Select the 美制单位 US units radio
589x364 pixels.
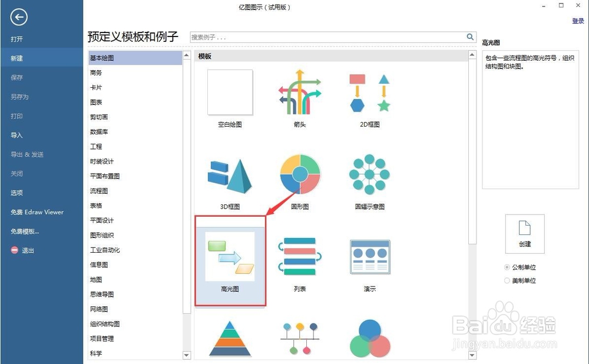tap(507, 280)
